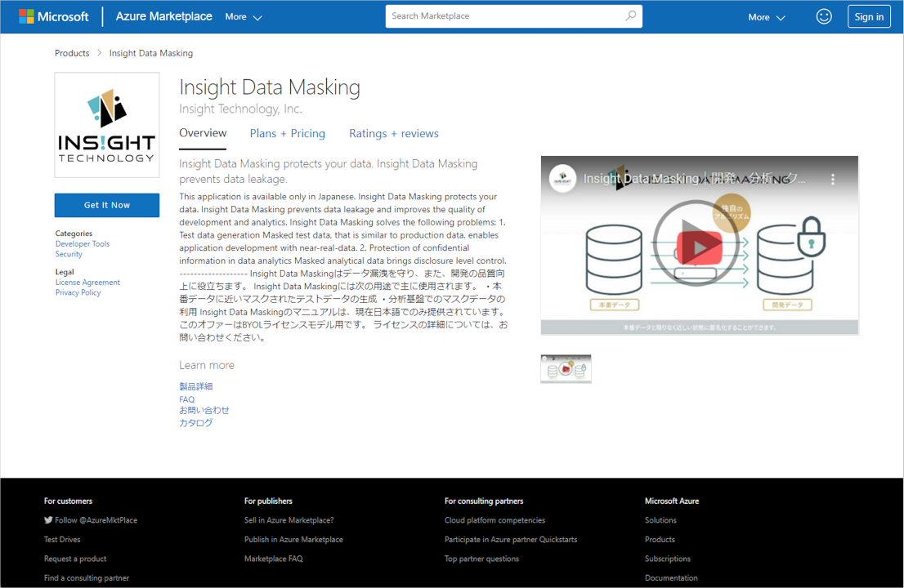Open Follow @AzureMktPlace Twitter link
Image resolution: width=904 pixels, height=588 pixels.
click(91, 520)
